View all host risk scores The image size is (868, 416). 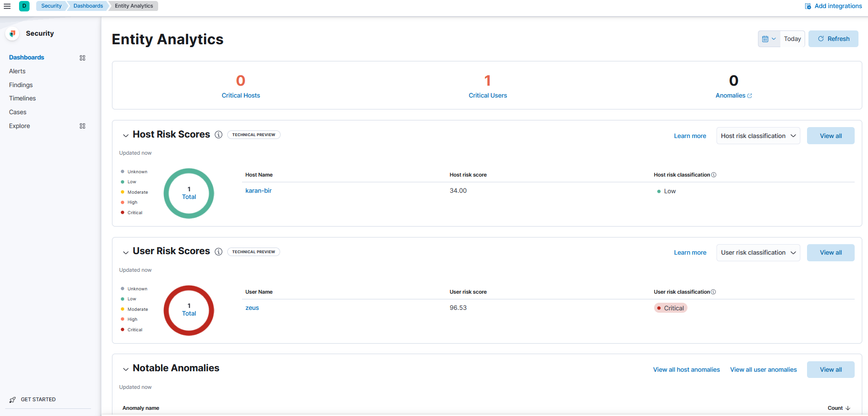830,136
